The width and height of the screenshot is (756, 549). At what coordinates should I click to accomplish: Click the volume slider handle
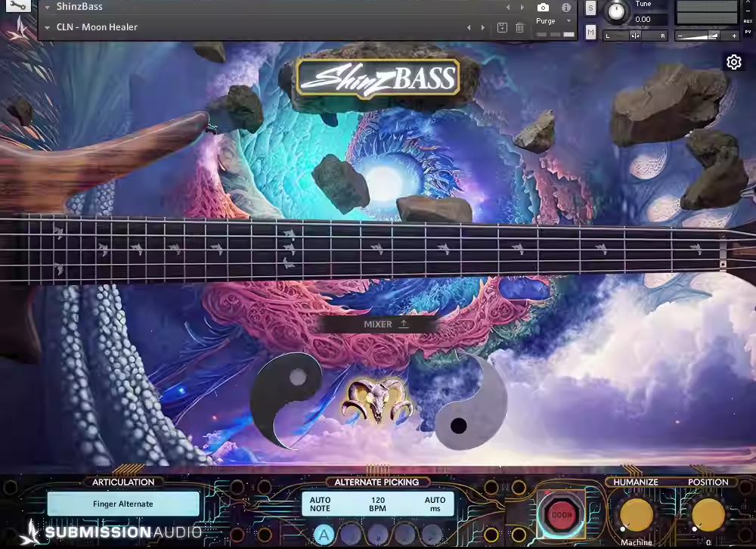[x=713, y=36]
